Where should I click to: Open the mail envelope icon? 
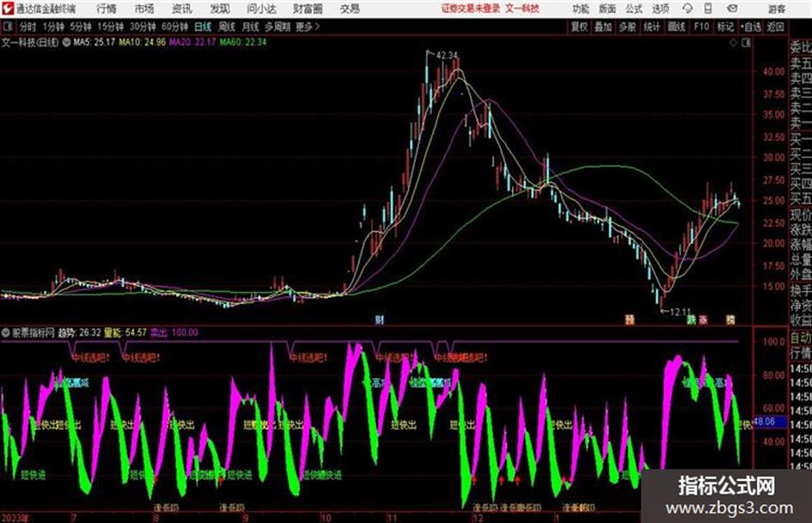[x=732, y=9]
